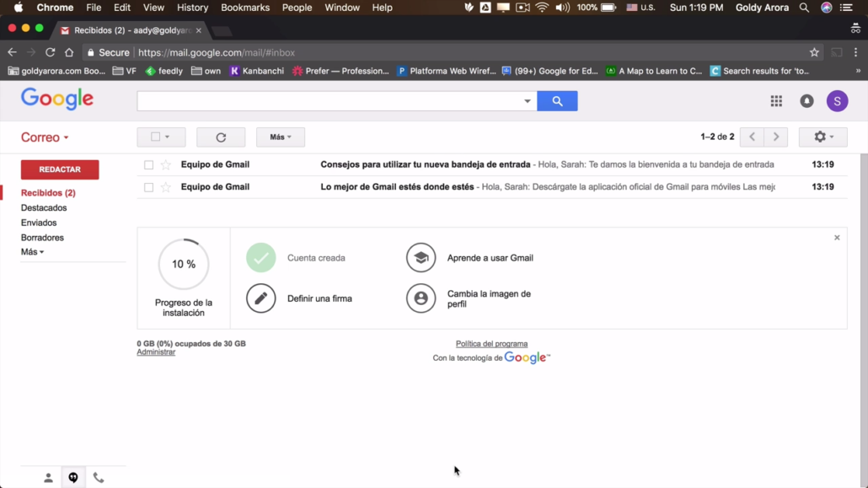Open the feedly bookmark
This screenshot has height=488, width=868.
tap(163, 71)
